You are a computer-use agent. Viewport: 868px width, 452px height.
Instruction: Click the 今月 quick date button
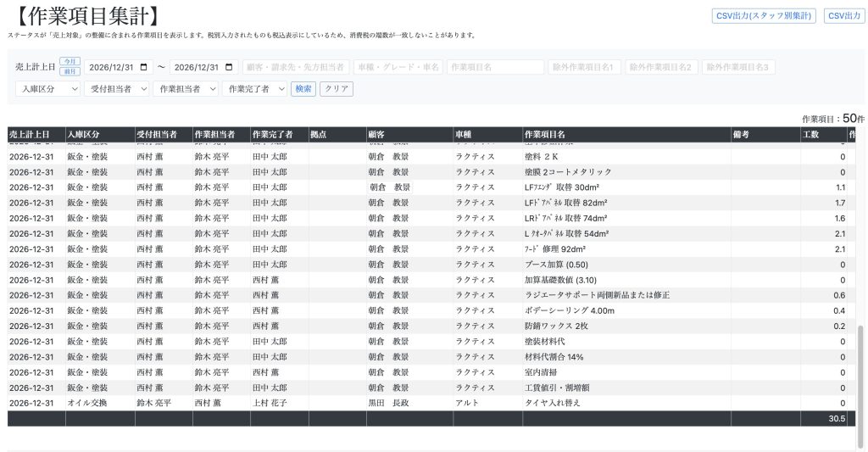point(70,62)
